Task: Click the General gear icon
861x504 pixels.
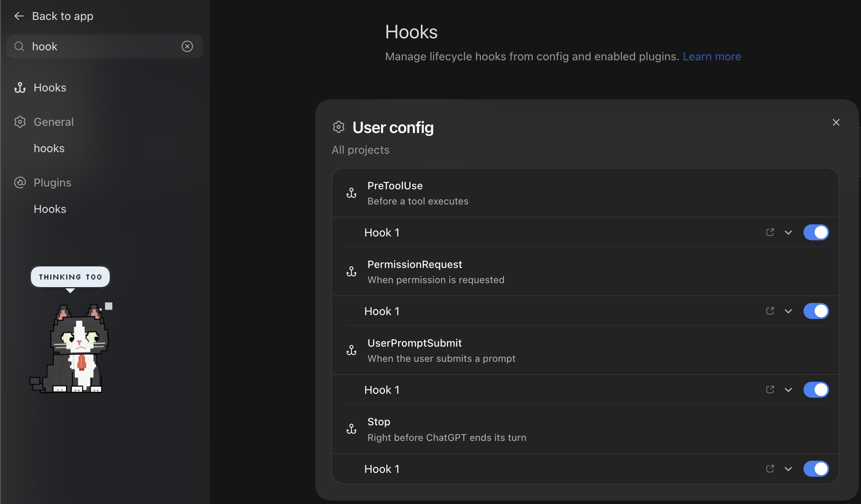Action: click(20, 122)
